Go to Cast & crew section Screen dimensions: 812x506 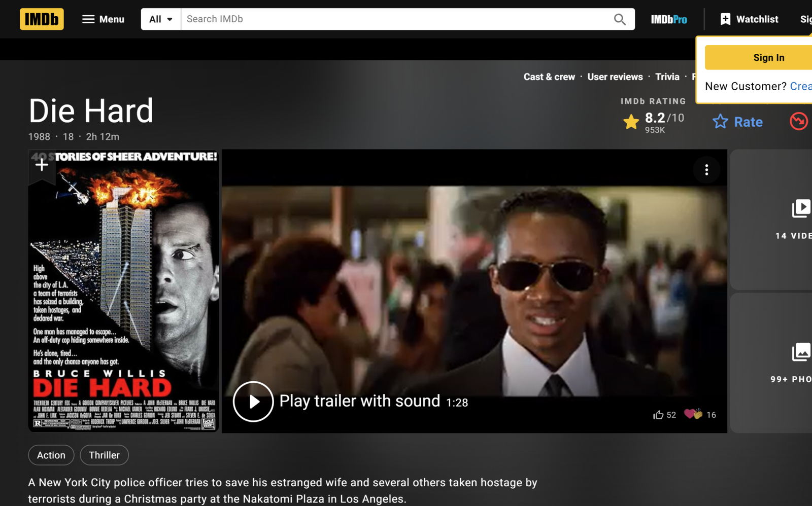(549, 77)
